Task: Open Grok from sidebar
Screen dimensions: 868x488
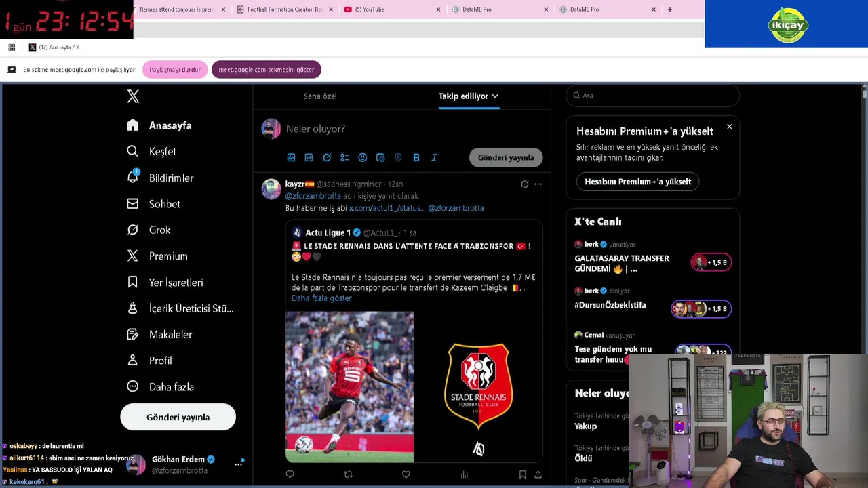Action: (x=149, y=230)
